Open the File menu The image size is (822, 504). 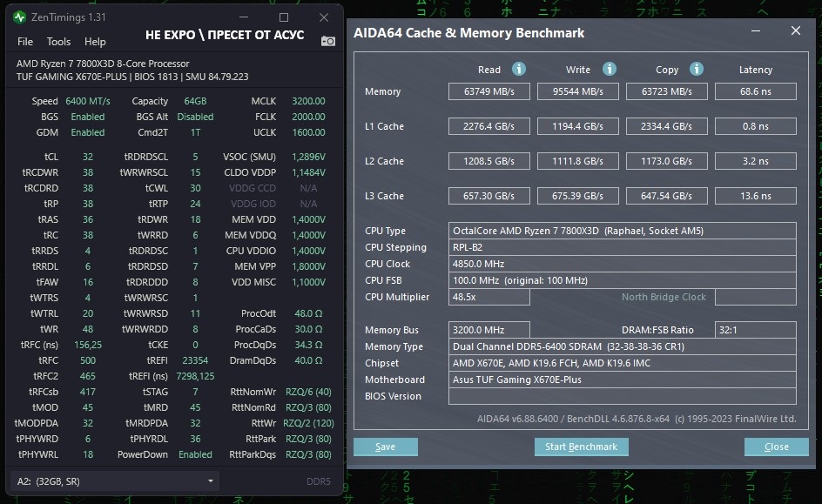pos(24,42)
